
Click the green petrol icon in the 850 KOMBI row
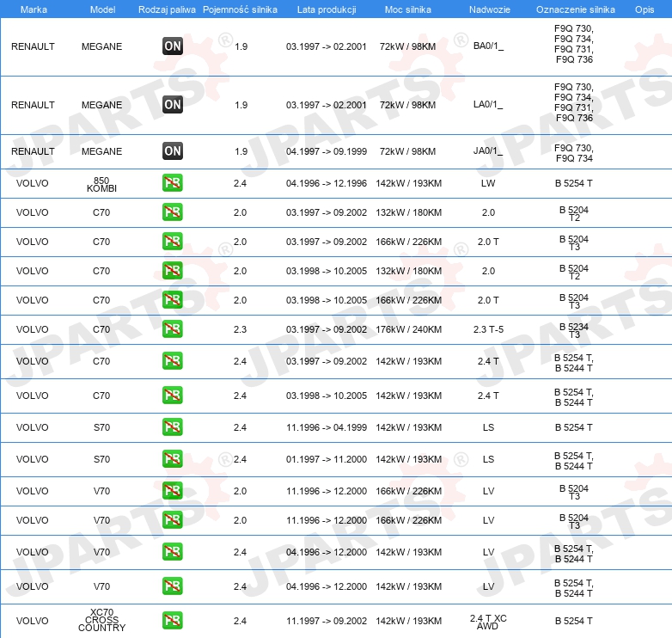click(x=173, y=182)
